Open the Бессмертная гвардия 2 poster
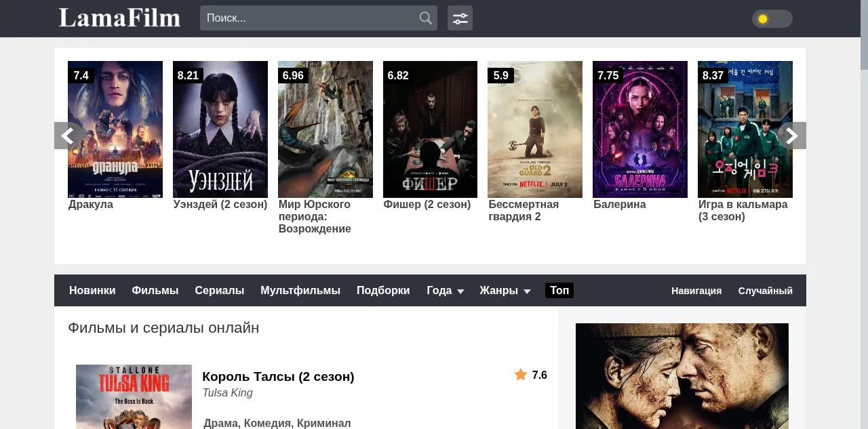Screen dimensions: 868x429 click(x=535, y=129)
